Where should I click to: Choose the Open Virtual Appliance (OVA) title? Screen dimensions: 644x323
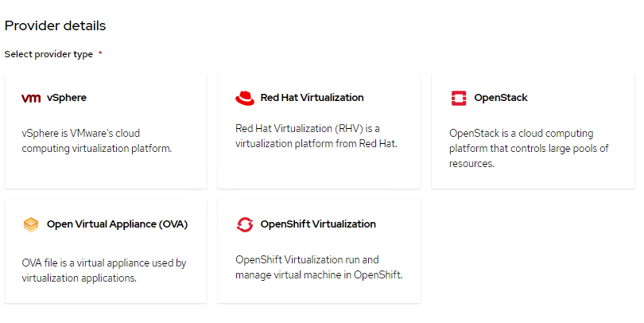tap(118, 224)
